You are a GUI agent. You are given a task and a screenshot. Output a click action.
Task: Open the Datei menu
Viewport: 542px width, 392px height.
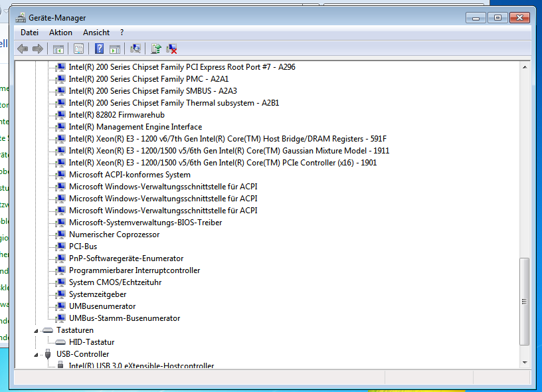click(29, 33)
